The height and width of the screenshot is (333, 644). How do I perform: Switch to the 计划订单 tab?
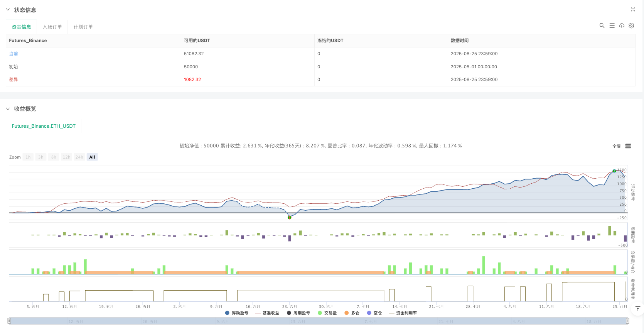click(x=83, y=27)
